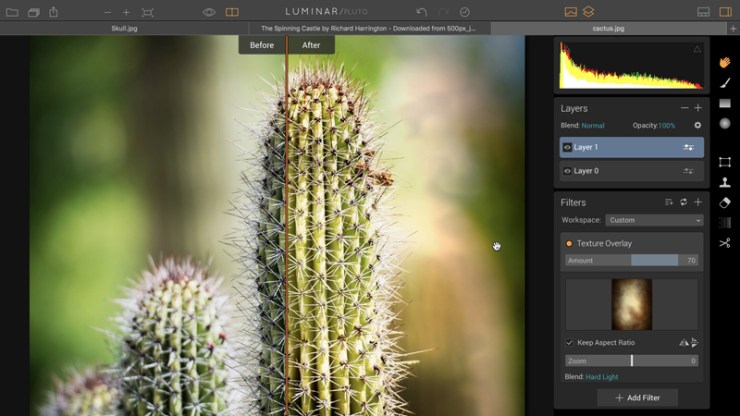740x416 pixels.
Task: Select the Layer 0 row
Action: (631, 171)
